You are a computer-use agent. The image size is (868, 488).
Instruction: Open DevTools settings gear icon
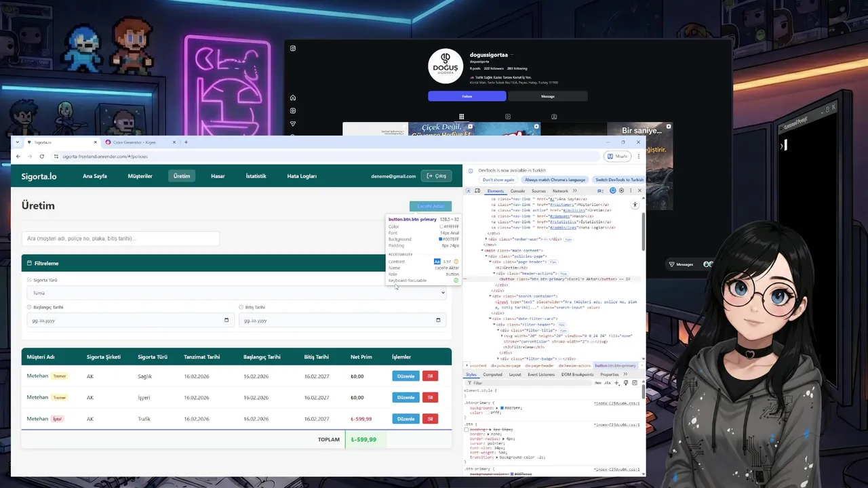point(621,190)
